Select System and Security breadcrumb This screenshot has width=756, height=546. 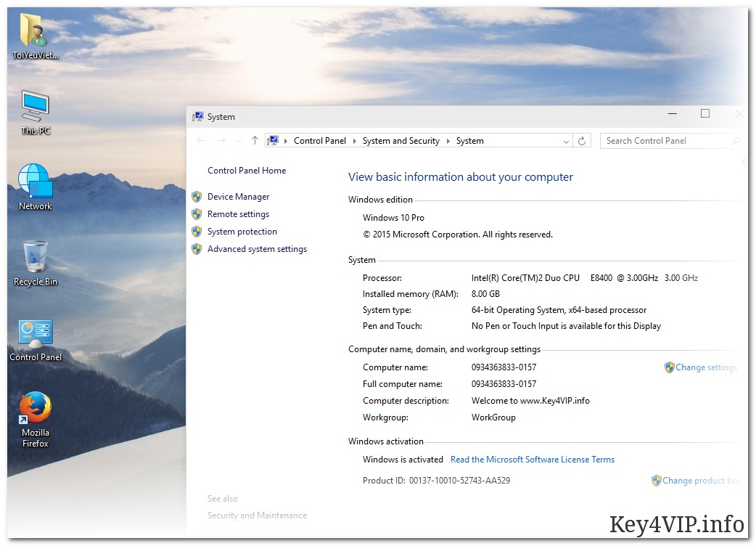click(x=401, y=141)
